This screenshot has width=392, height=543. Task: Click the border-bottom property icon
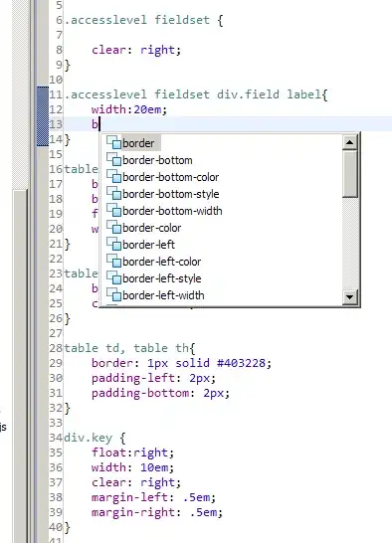(x=113, y=160)
